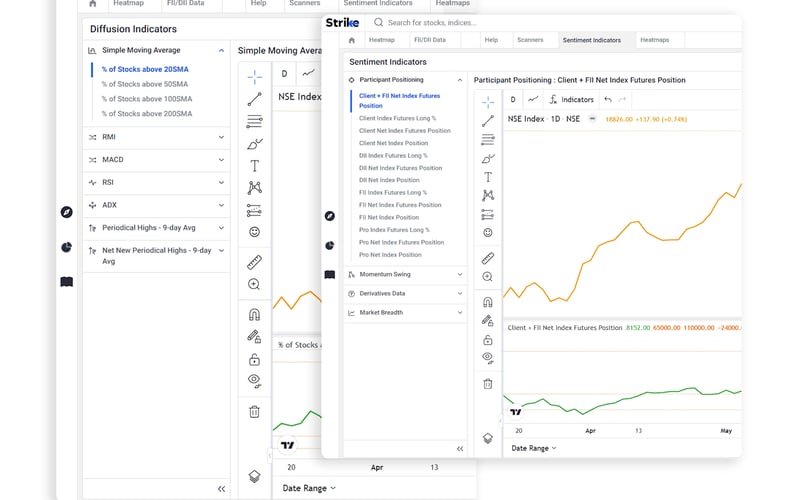Collapse Diffusion Indicators side panel
800x500 pixels.
221,489
